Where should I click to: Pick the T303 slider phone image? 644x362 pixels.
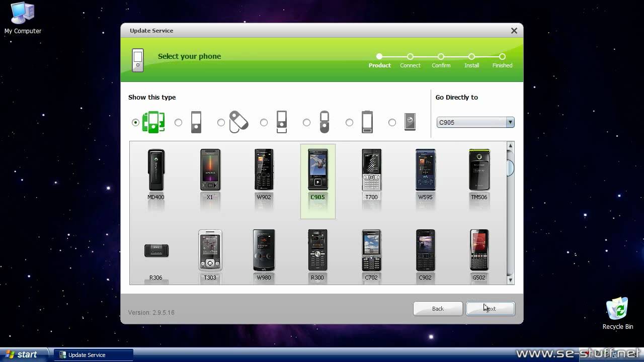point(210,250)
